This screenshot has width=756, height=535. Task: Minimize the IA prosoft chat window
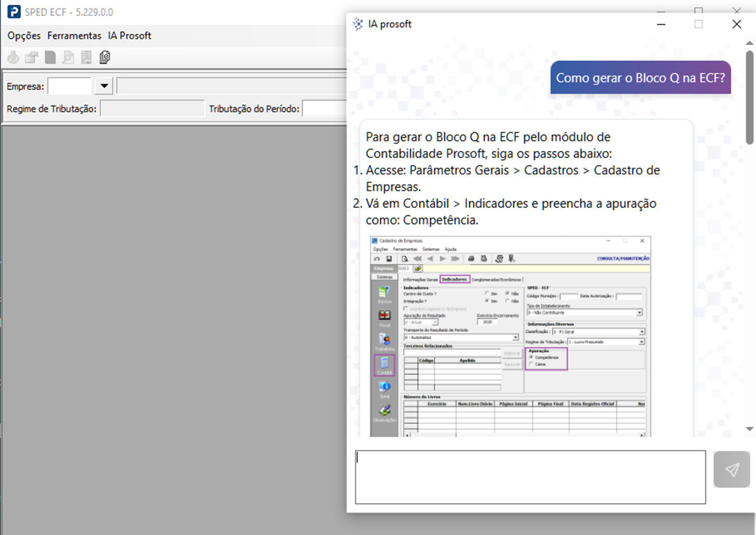click(661, 24)
